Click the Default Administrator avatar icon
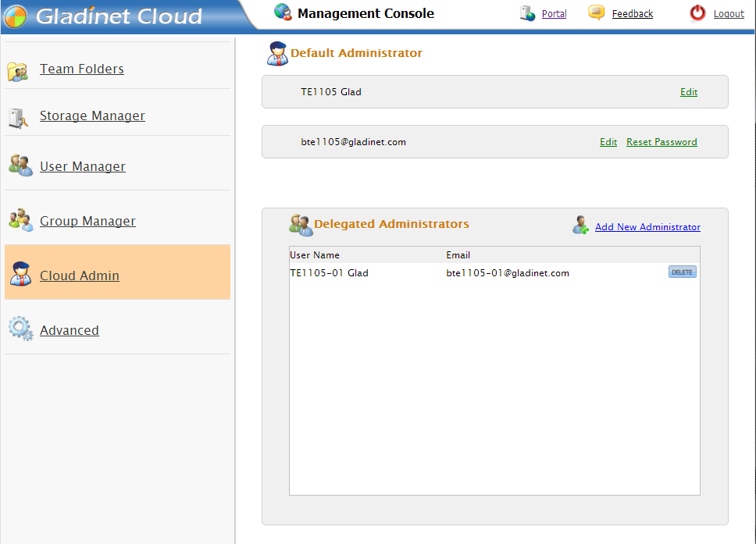 point(277,54)
